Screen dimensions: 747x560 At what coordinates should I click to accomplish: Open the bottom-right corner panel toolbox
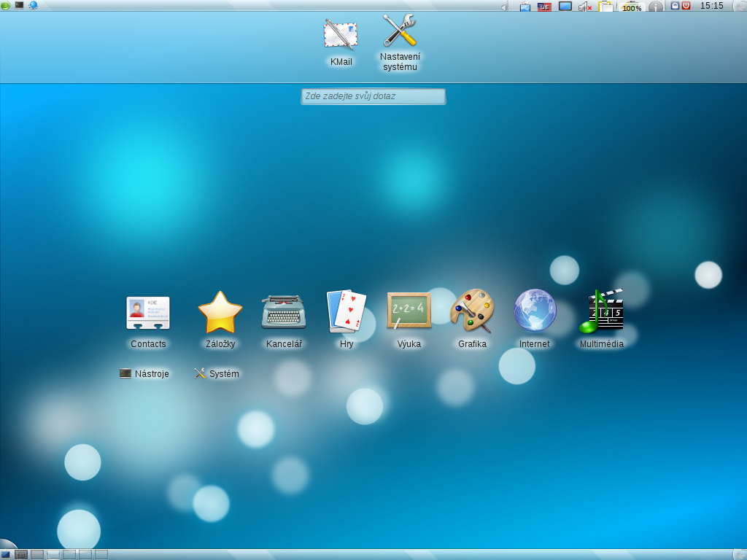pos(741,555)
